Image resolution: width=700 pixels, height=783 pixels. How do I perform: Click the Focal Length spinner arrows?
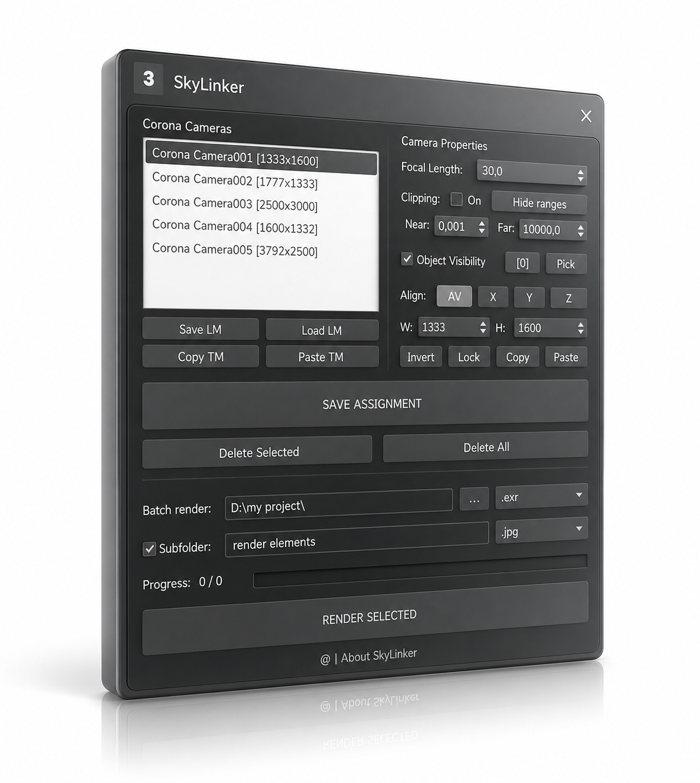581,175
